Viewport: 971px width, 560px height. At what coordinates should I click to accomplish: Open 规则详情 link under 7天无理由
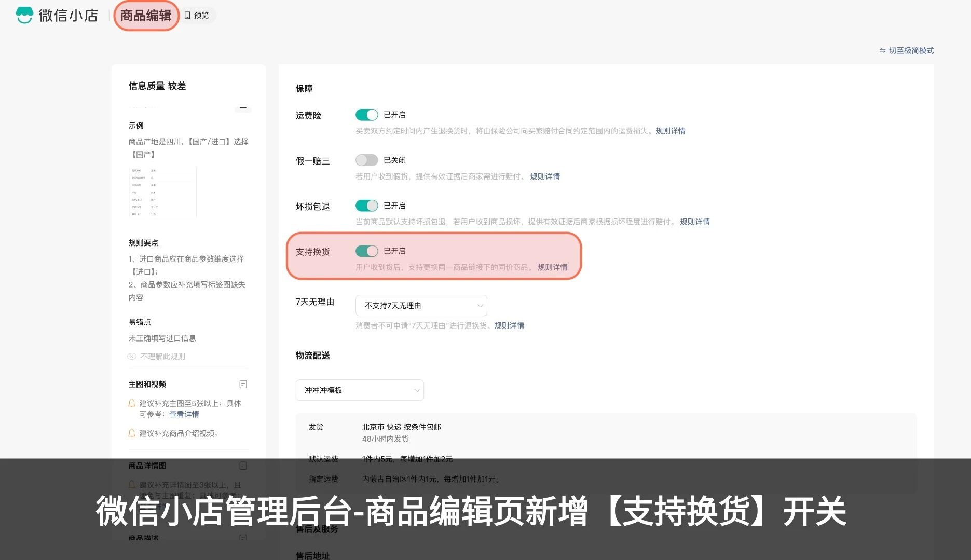click(x=509, y=325)
